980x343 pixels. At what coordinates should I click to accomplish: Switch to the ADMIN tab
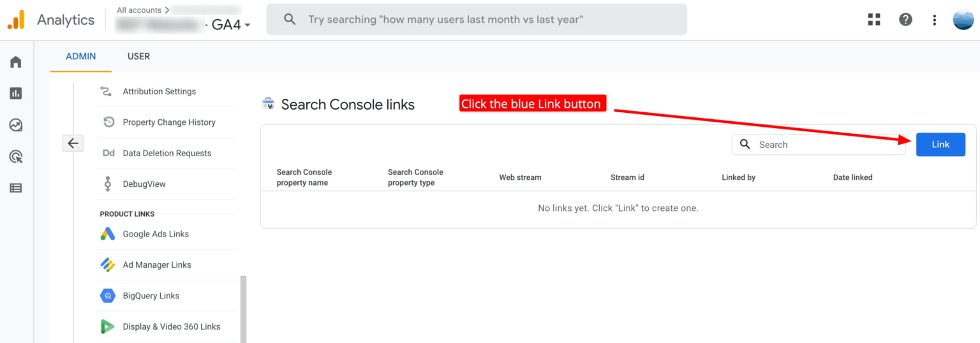click(x=81, y=56)
